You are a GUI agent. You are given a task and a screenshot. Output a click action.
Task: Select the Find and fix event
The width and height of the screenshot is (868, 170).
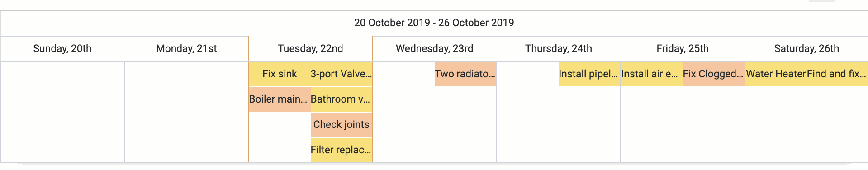(837, 74)
